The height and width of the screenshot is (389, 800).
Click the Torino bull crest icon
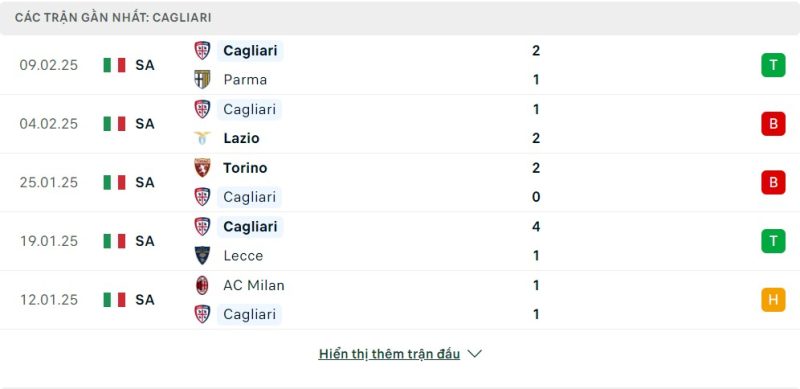click(x=202, y=168)
